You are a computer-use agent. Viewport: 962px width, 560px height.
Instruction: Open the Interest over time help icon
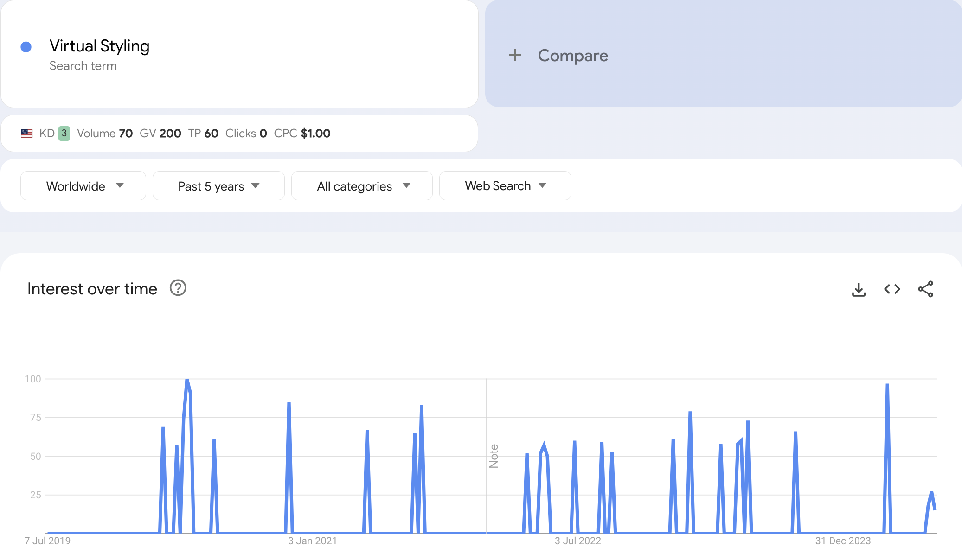(x=178, y=288)
